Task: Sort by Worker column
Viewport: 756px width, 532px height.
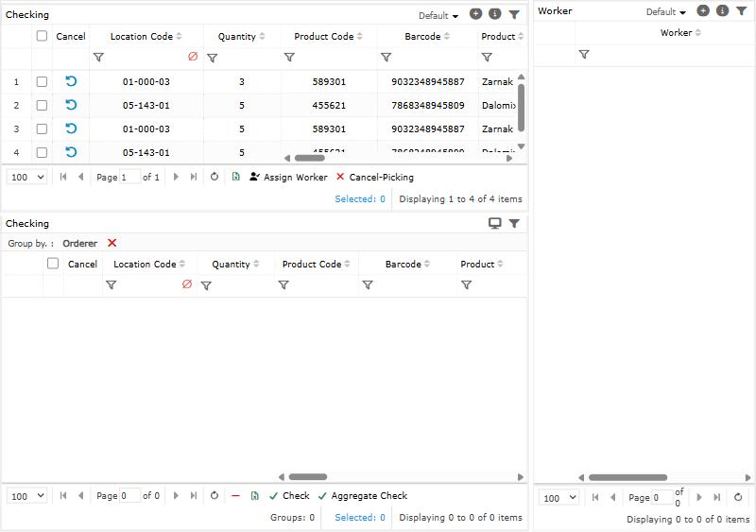Action: [698, 32]
